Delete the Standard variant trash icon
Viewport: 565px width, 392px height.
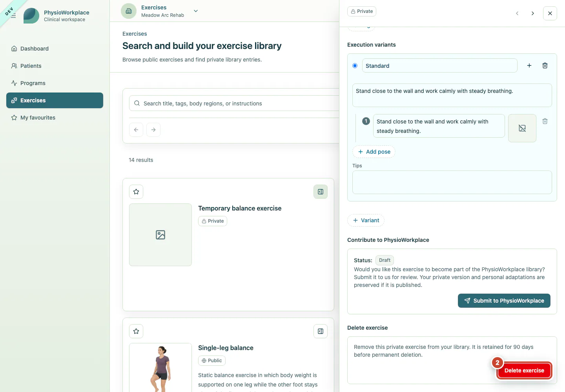545,65
